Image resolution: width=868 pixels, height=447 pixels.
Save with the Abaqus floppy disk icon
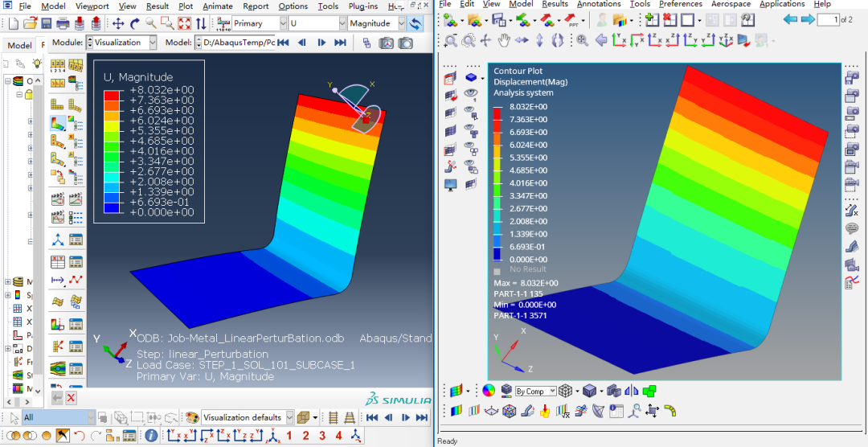click(46, 24)
